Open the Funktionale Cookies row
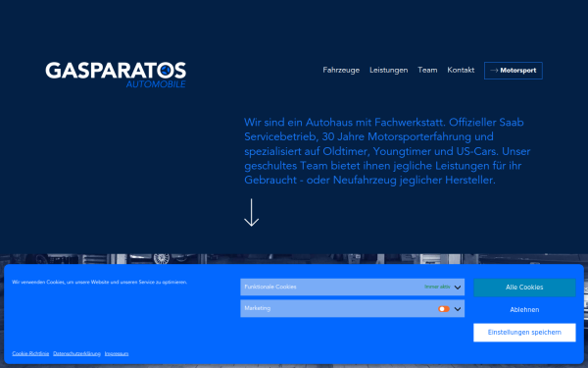This screenshot has width=588, height=368. click(352, 287)
